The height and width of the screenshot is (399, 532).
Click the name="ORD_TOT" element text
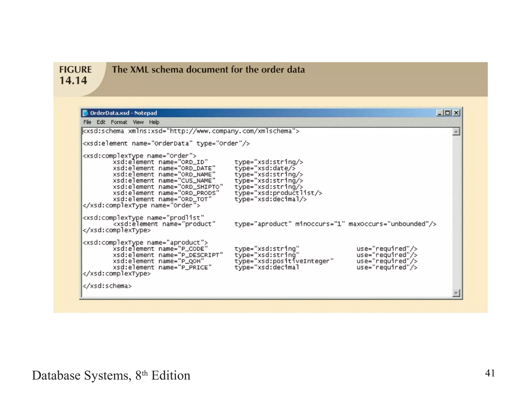185,199
